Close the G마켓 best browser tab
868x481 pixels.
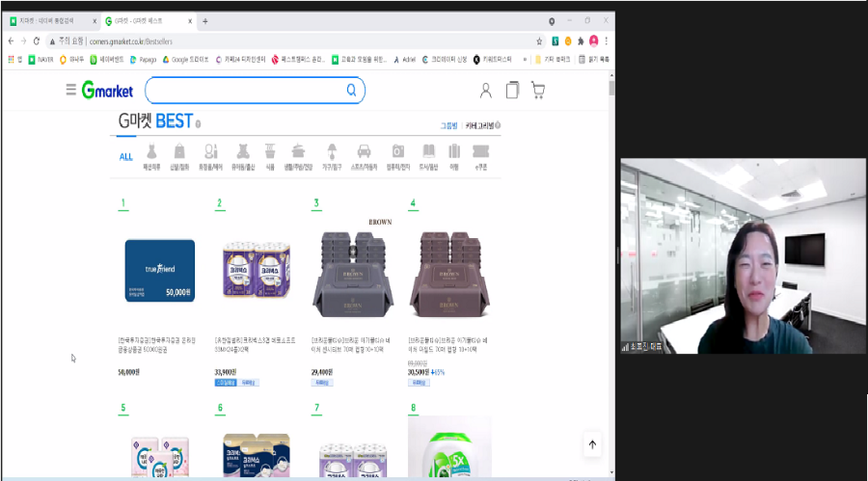click(190, 21)
